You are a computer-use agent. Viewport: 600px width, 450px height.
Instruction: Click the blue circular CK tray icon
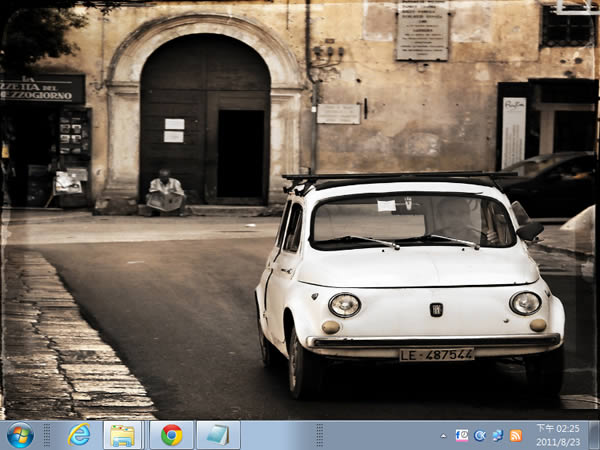click(x=480, y=435)
